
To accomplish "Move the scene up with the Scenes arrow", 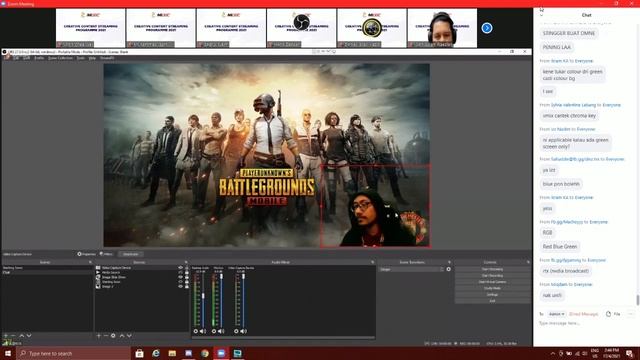I will click(22, 336).
